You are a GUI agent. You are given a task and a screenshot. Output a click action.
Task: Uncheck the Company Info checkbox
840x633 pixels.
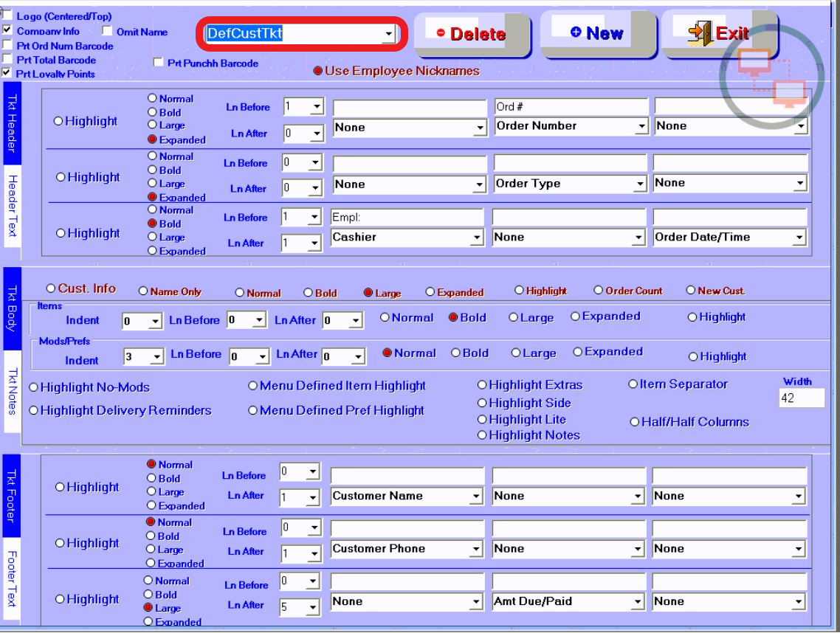click(x=7, y=30)
